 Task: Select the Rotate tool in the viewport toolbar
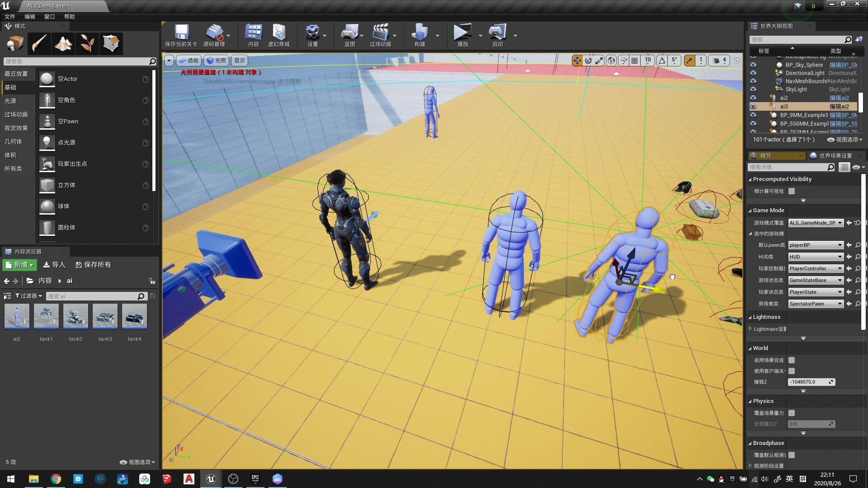coord(588,60)
